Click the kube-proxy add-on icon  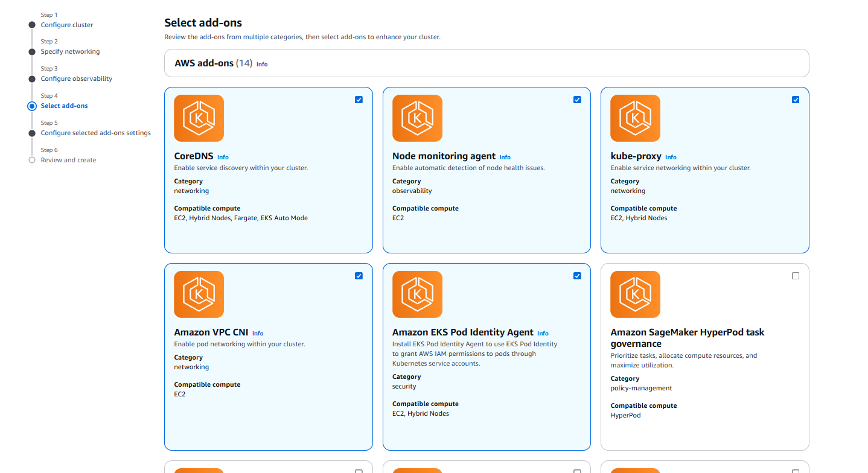tap(635, 118)
